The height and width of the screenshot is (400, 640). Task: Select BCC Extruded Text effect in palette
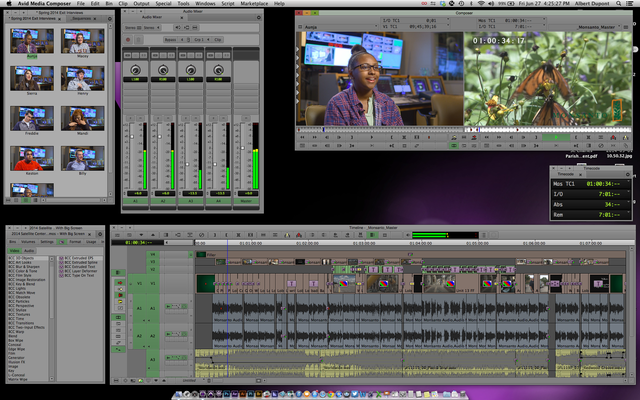click(79, 267)
